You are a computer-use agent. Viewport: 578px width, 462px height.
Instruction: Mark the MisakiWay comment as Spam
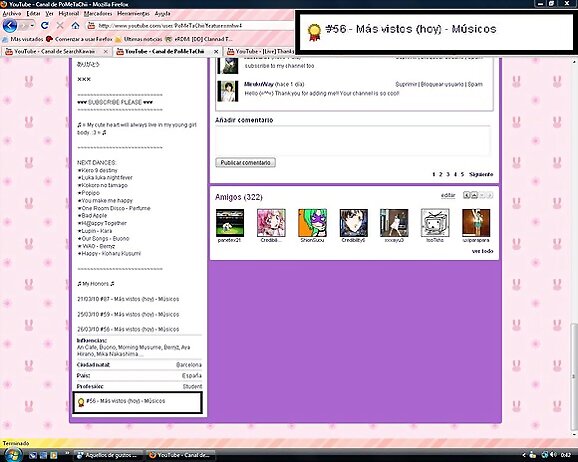point(475,84)
